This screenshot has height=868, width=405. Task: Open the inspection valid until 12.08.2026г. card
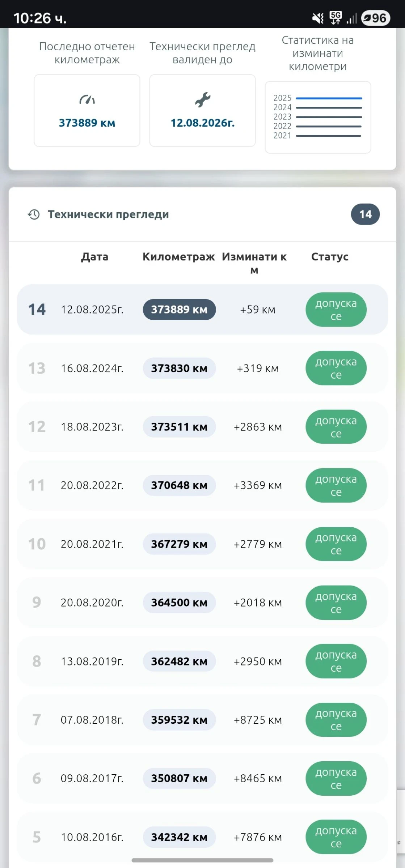[x=202, y=111]
